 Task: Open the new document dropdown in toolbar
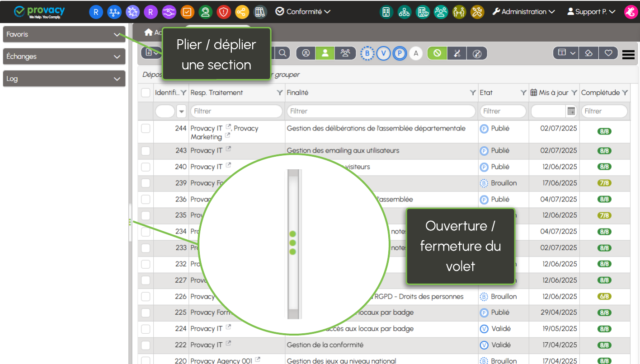(151, 53)
